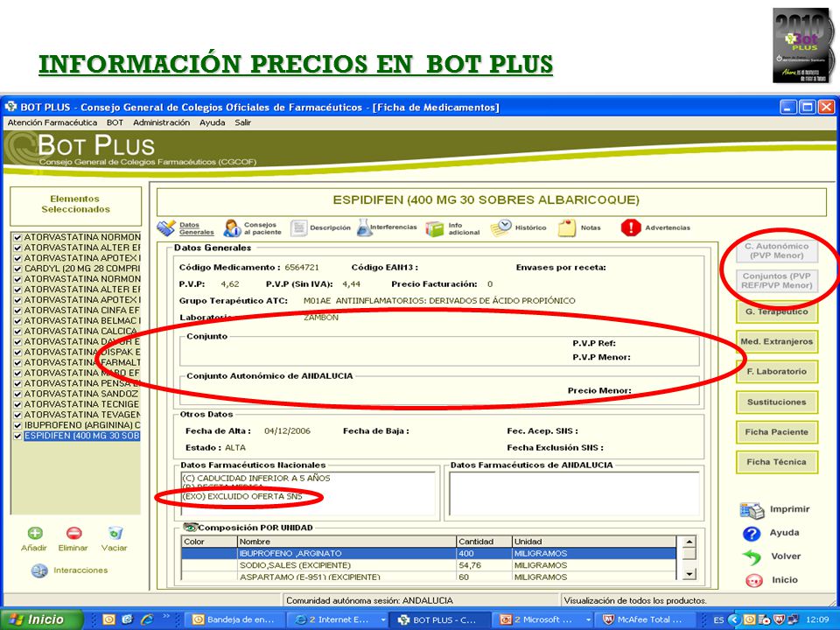Open the Ayuda menu in menu bar
840x630 pixels.
click(x=212, y=122)
